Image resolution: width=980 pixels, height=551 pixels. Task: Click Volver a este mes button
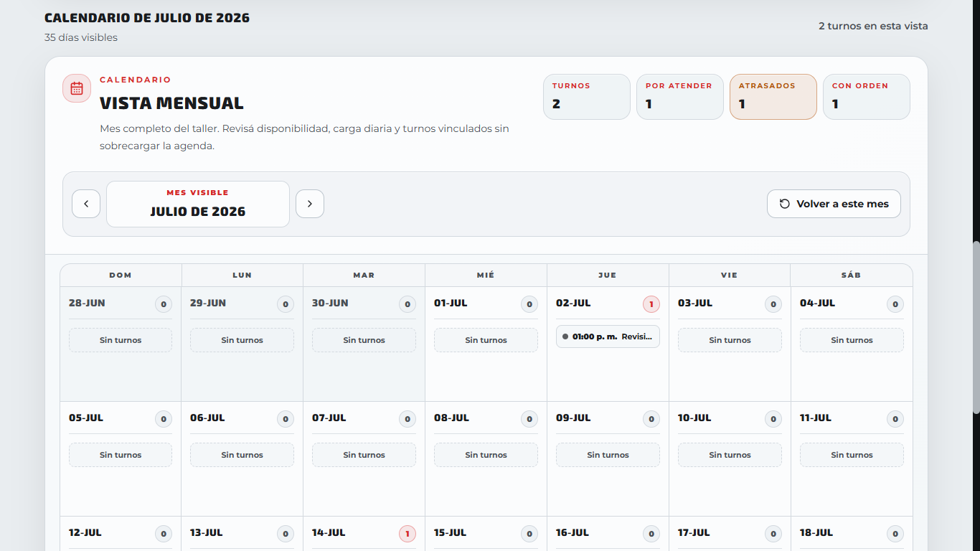coord(834,204)
